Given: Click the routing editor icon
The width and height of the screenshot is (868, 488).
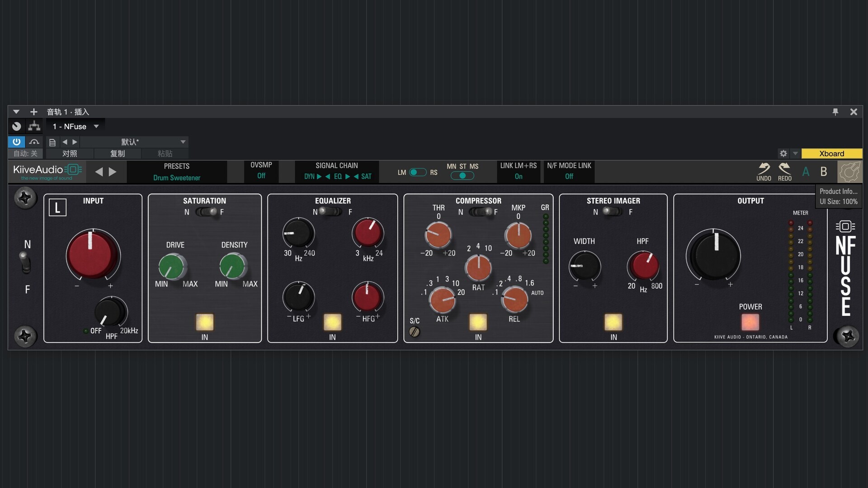Looking at the screenshot, I should click(x=34, y=126).
